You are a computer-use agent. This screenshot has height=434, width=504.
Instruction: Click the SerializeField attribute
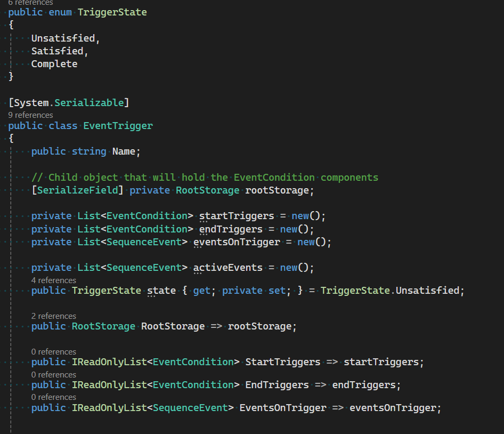pyautogui.click(x=78, y=190)
